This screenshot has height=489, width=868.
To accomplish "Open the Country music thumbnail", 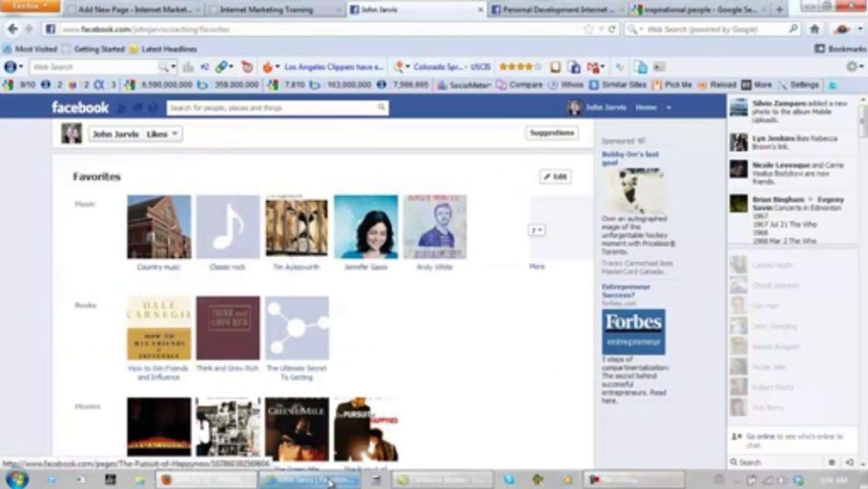I will (159, 226).
